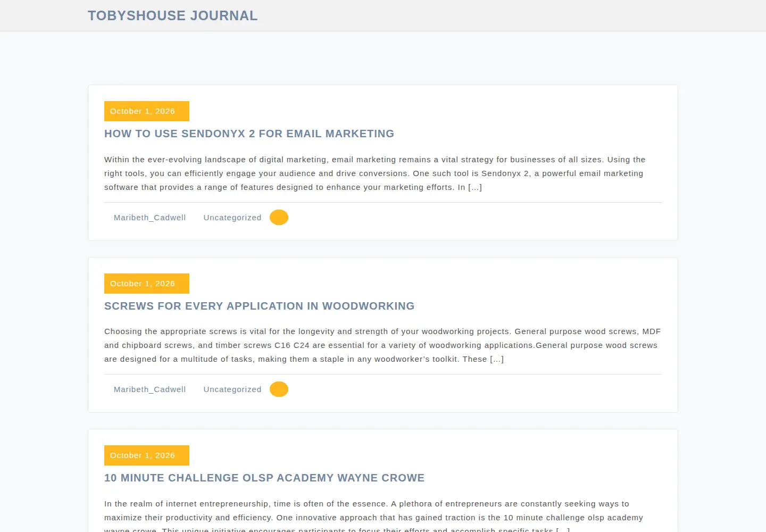The height and width of the screenshot is (532, 766).
Task: Click the Screws post excerpt paragraph
Action: 382,345
